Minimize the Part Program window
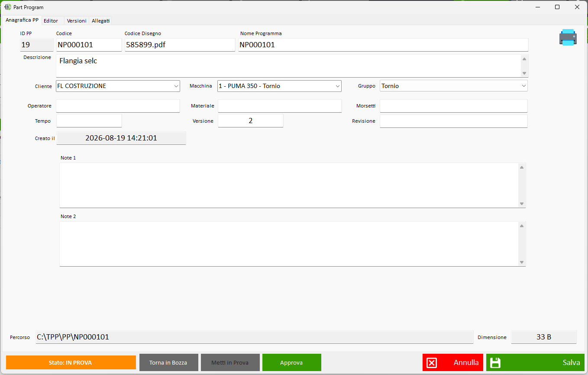The height and width of the screenshot is (375, 588). pyautogui.click(x=538, y=7)
